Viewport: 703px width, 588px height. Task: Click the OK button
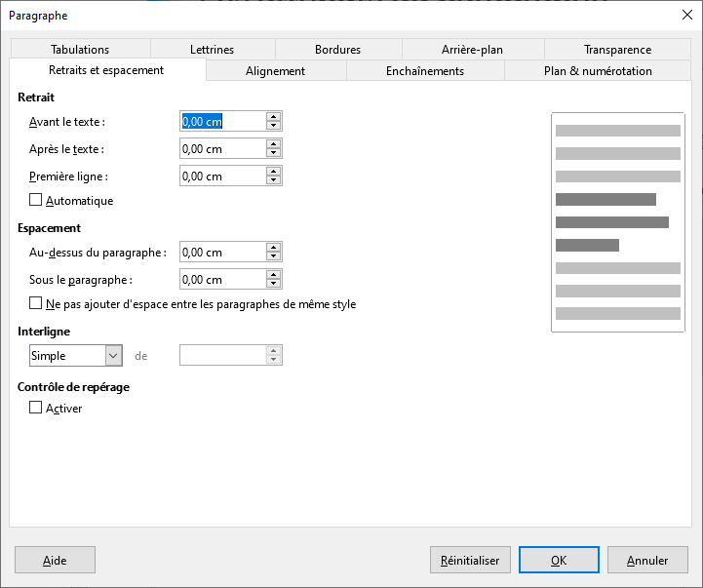[x=558, y=561]
